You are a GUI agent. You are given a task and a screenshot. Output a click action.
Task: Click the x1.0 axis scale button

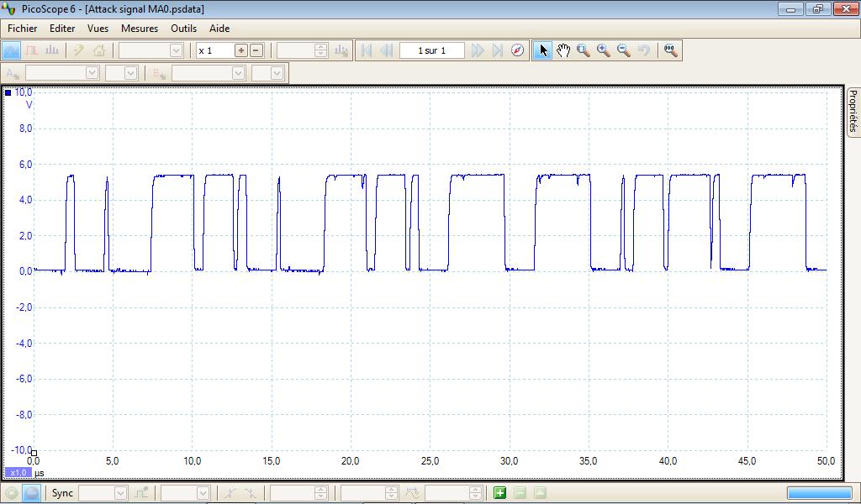[x=18, y=473]
